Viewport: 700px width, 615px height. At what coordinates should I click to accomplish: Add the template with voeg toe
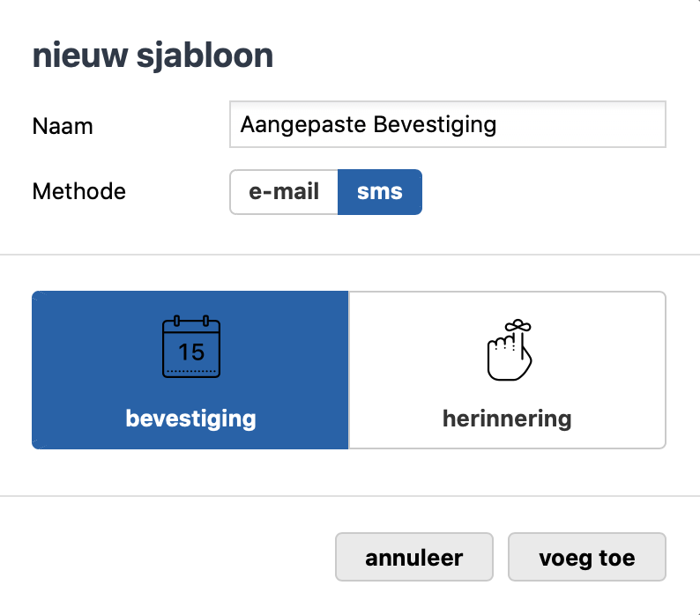point(587,557)
